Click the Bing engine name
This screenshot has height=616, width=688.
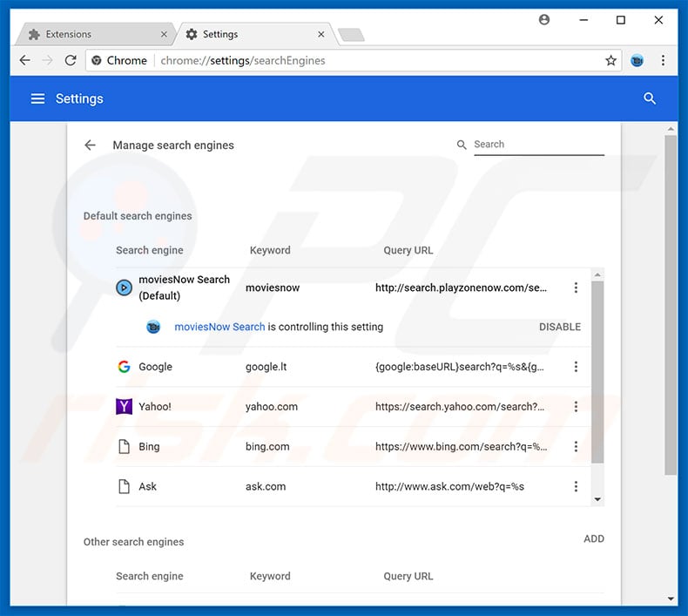(x=149, y=446)
